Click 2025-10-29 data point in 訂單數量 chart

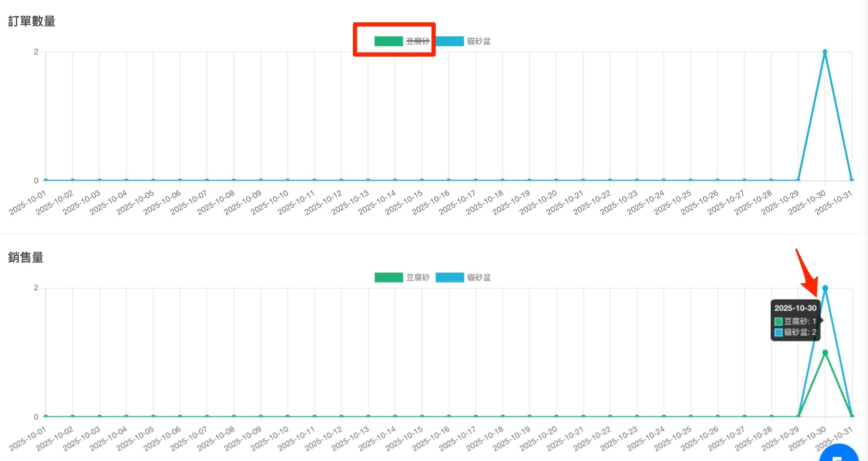tap(798, 181)
